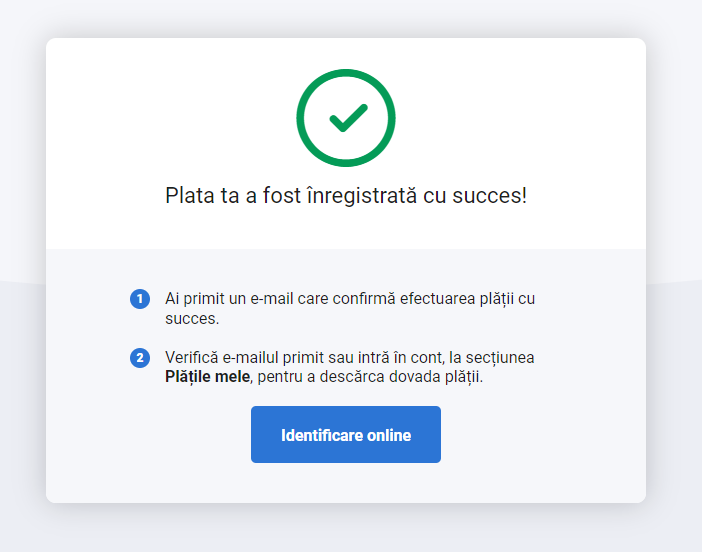Click the word 'succes.' ending step one

click(192, 319)
